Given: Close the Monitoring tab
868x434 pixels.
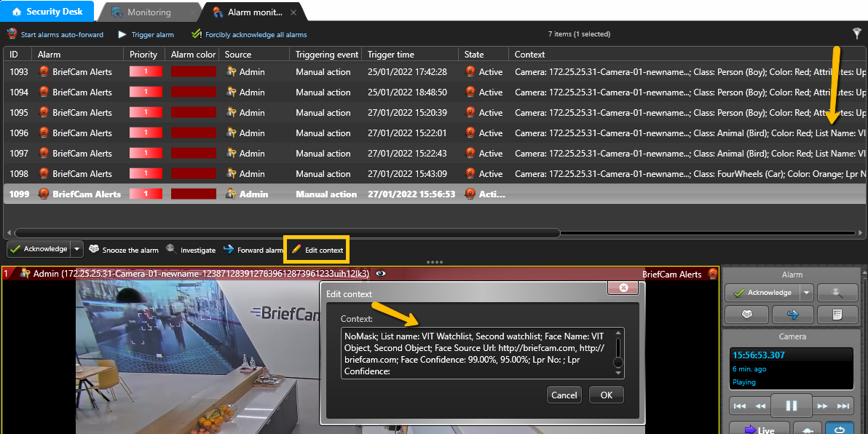Looking at the screenshot, I should (x=193, y=12).
